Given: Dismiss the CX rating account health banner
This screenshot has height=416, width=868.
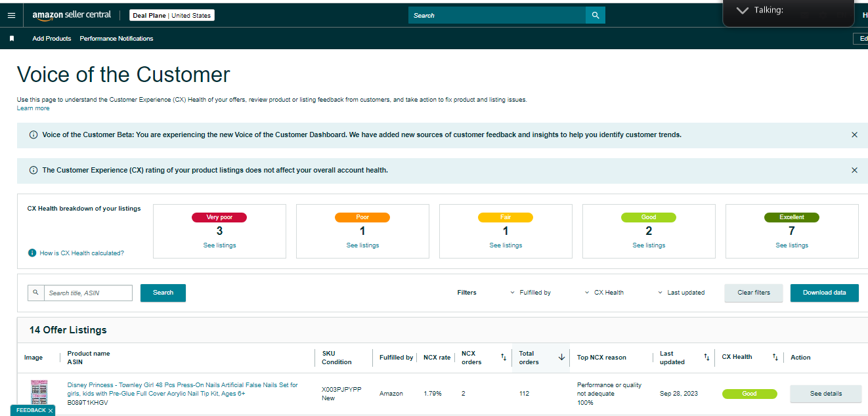Looking at the screenshot, I should pos(854,170).
